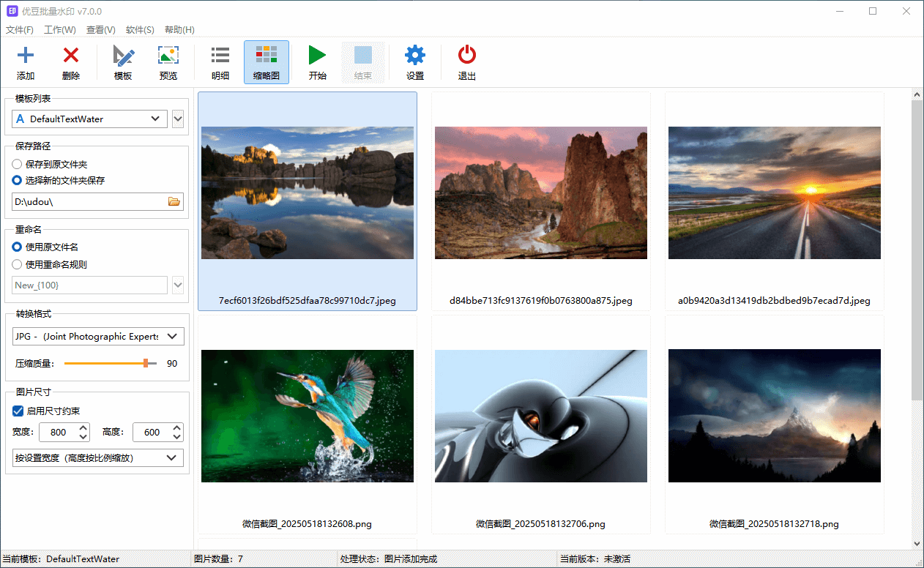This screenshot has width=924, height=568.
Task: Open the Help (帮助) menu
Action: coord(179,30)
